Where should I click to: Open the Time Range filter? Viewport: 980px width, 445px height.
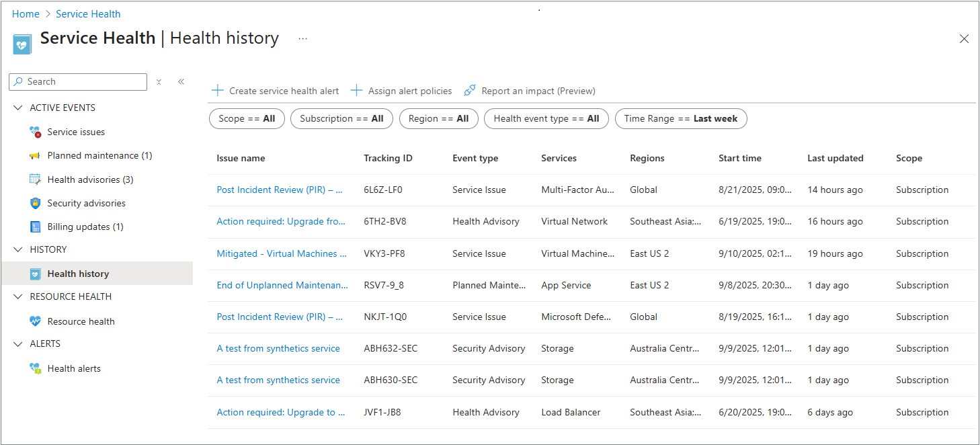coord(680,119)
